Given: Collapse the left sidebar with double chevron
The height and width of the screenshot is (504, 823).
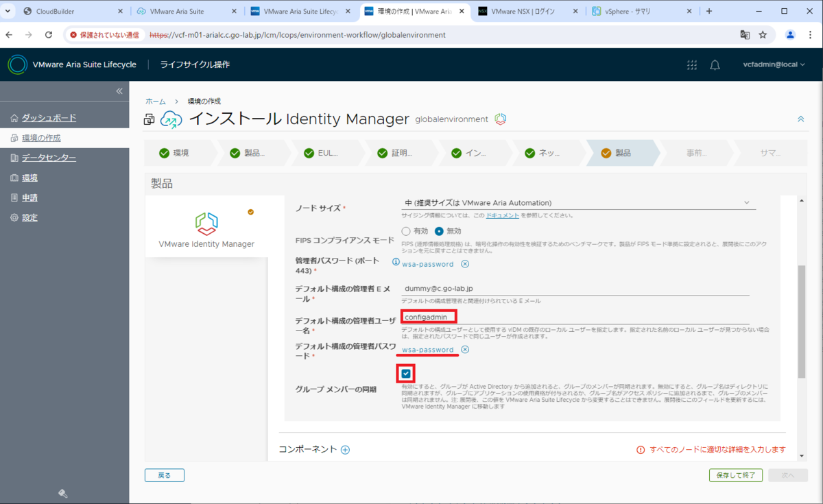Looking at the screenshot, I should coord(119,91).
